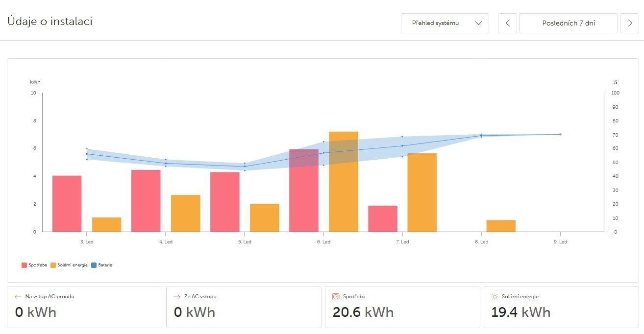The image size is (644, 334).
Task: Open the 'Přehled systému' dropdown
Action: 436,23
